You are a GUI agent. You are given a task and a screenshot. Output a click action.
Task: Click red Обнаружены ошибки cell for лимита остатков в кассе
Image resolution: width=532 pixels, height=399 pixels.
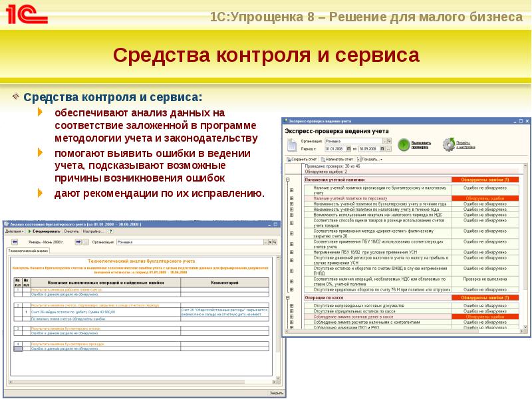[x=485, y=317]
